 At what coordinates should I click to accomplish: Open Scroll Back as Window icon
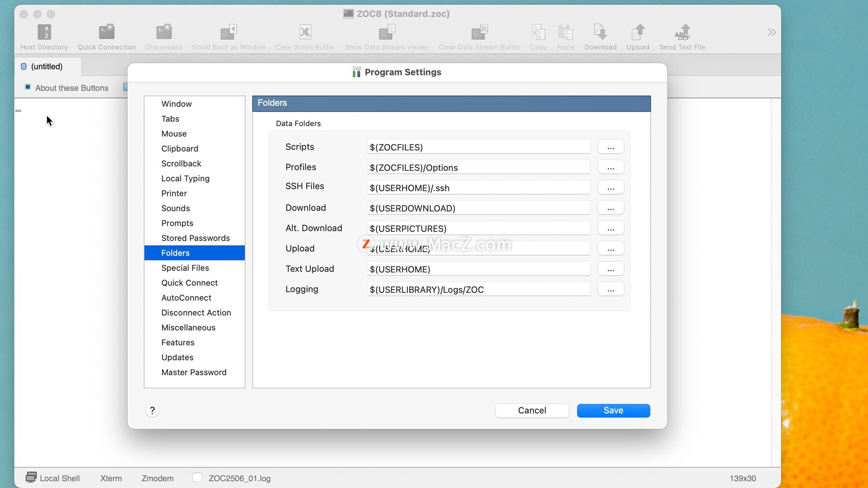pyautogui.click(x=228, y=32)
